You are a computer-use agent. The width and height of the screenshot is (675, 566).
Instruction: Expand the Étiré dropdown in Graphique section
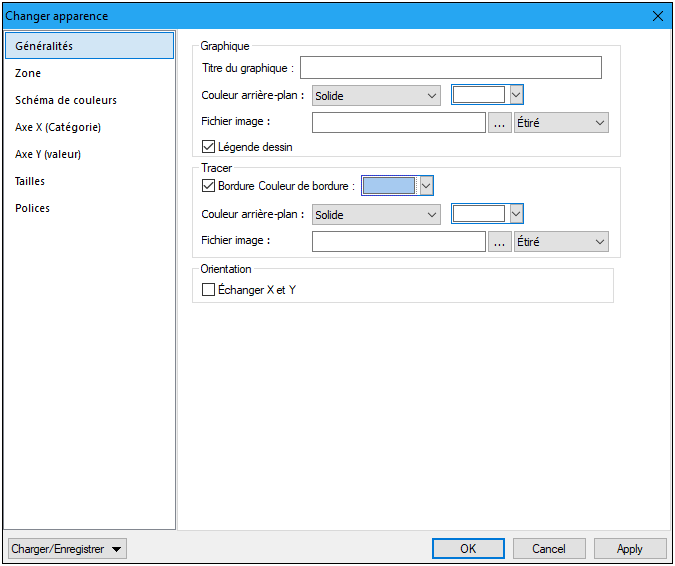[561, 123]
